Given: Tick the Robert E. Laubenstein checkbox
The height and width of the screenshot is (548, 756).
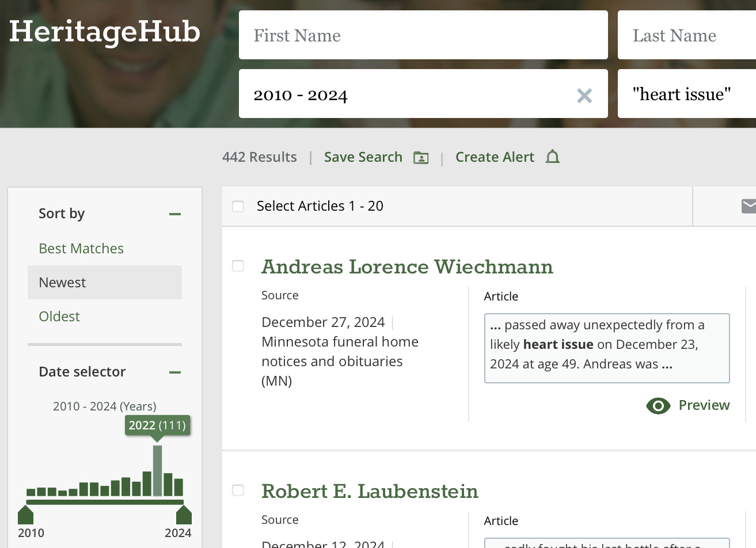Looking at the screenshot, I should click(238, 490).
